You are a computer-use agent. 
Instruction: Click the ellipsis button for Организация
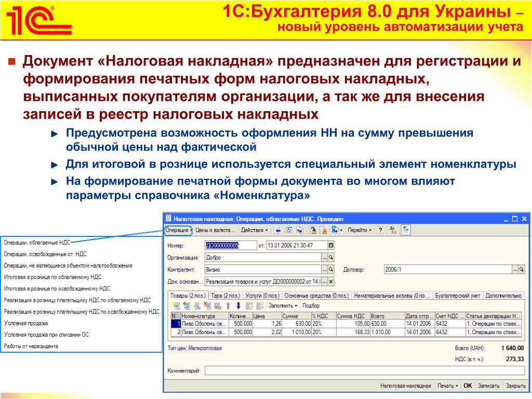pos(324,258)
